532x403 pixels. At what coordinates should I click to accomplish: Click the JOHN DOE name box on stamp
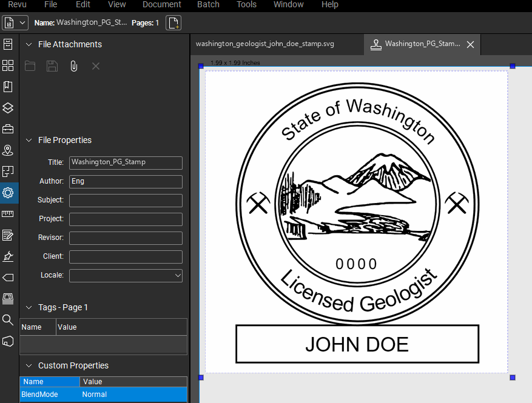pyautogui.click(x=357, y=344)
